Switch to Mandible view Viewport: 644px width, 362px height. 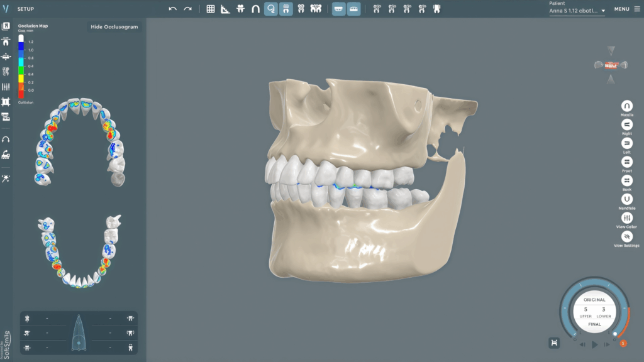626,199
